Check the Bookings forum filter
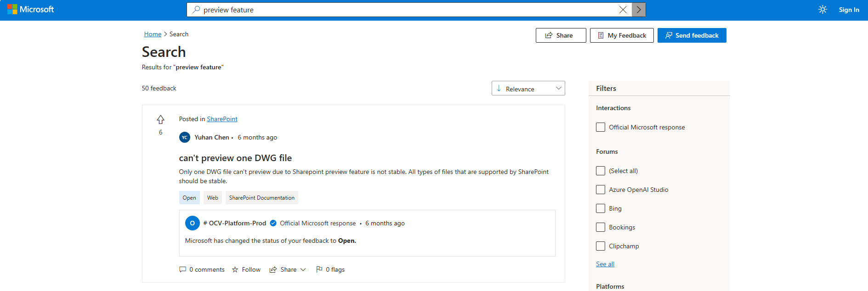The image size is (868, 291). click(x=601, y=227)
